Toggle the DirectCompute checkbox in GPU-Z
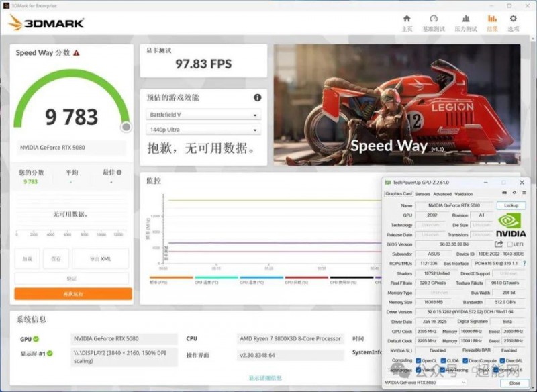The width and height of the screenshot is (537, 392). pyautogui.click(x=465, y=360)
